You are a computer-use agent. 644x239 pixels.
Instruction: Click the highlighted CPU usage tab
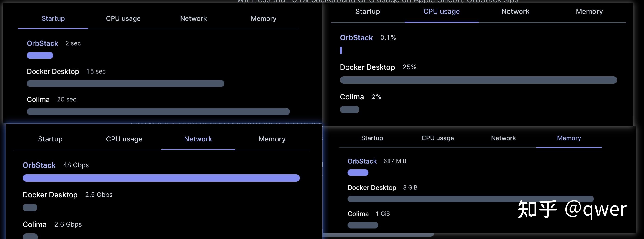point(441,12)
